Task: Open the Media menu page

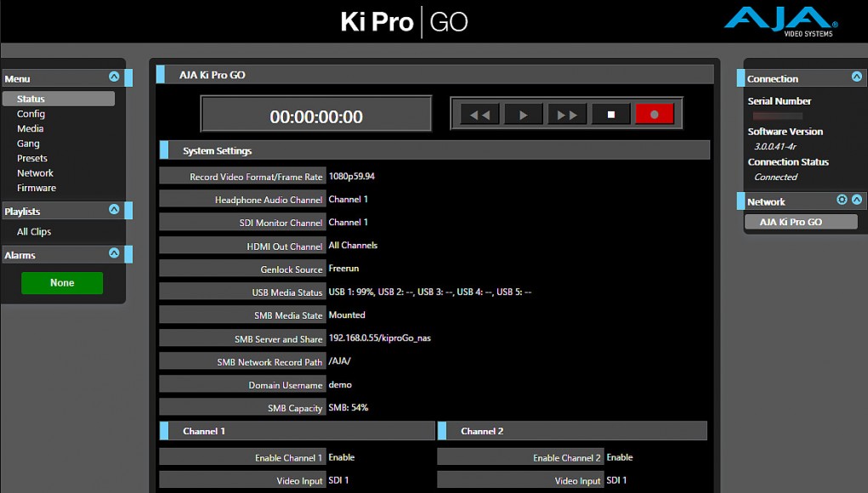Action: tap(31, 128)
